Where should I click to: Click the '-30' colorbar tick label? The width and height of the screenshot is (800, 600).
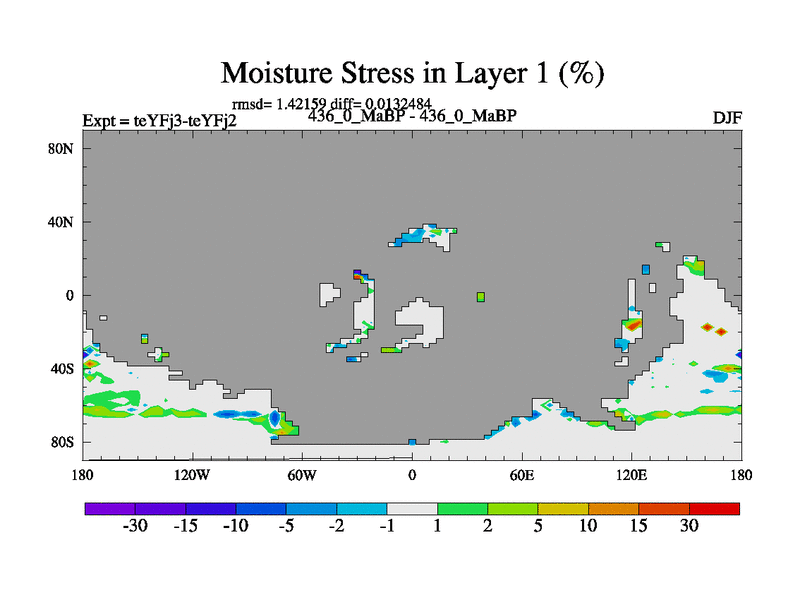136,526
